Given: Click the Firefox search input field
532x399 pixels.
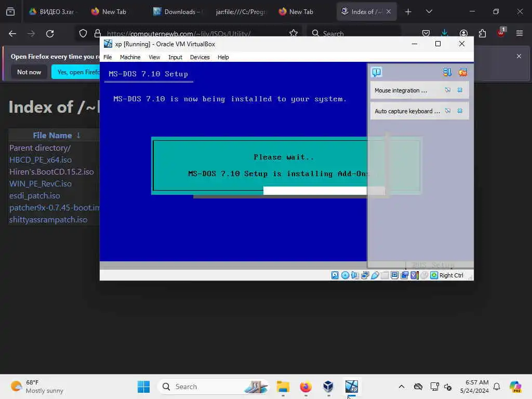Looking at the screenshot, I should (x=353, y=33).
